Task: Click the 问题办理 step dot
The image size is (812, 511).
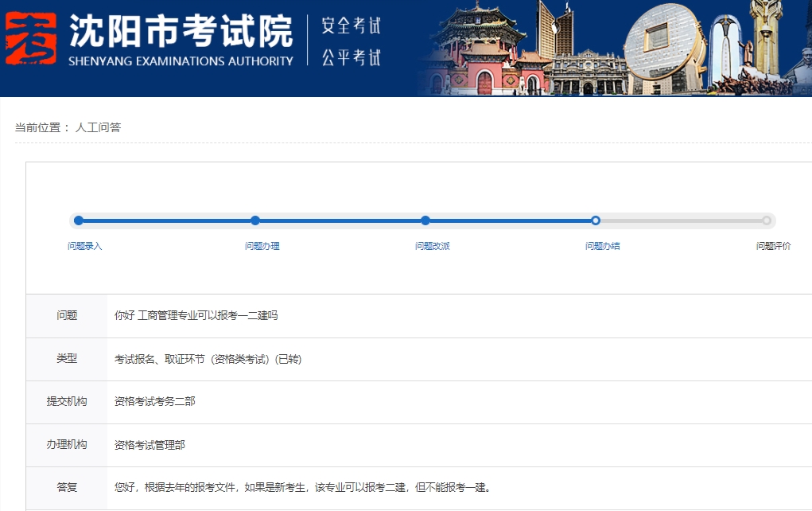Action: pyautogui.click(x=255, y=220)
